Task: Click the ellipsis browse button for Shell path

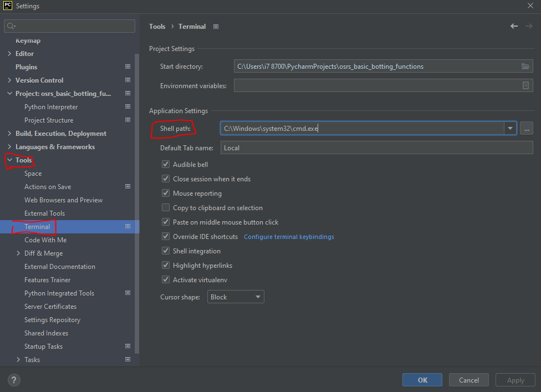Action: [527, 129]
